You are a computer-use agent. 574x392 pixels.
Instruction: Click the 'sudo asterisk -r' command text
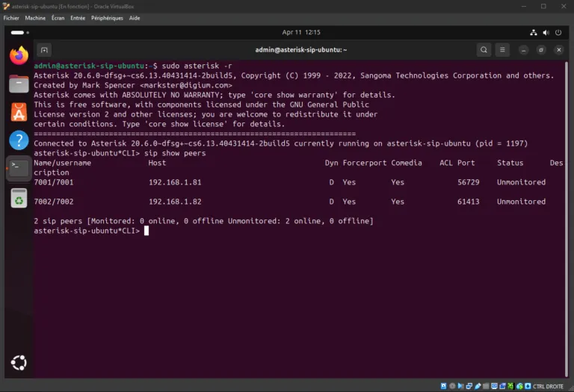point(197,66)
